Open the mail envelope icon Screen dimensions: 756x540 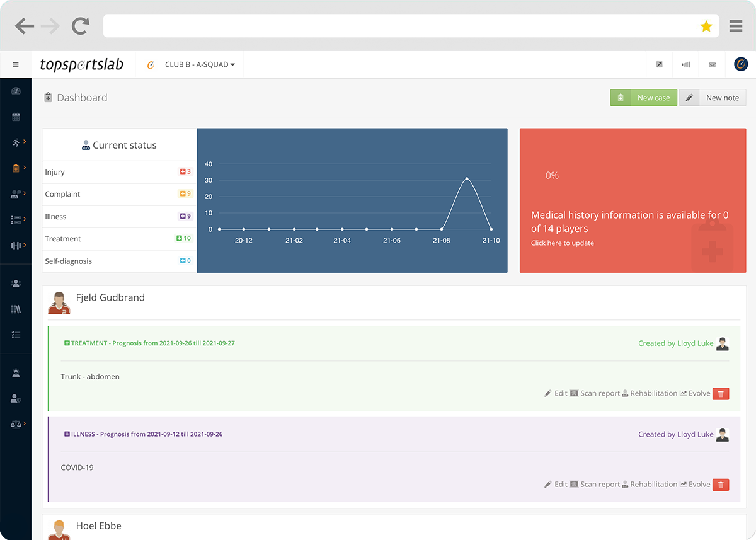pyautogui.click(x=712, y=64)
